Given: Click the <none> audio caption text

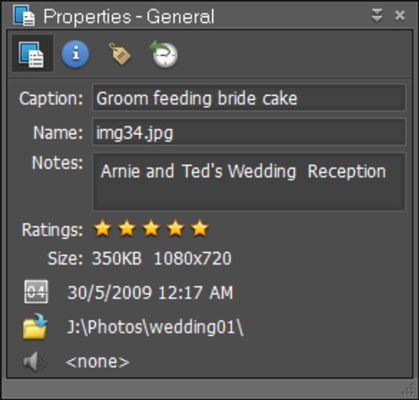Looking at the screenshot, I should tap(97, 362).
